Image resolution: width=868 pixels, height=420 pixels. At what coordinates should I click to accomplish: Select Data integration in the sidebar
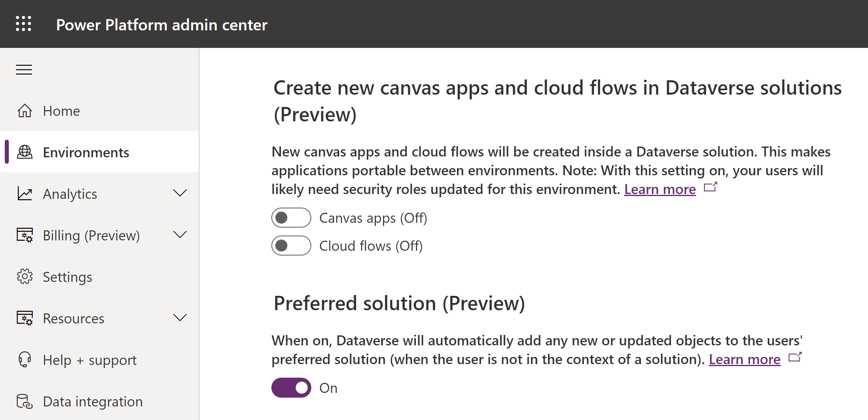click(93, 402)
